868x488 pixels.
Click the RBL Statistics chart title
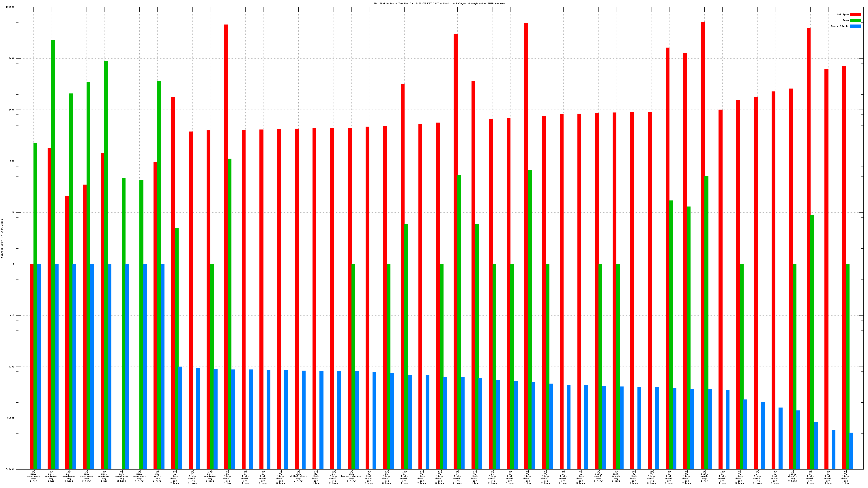point(439,3)
